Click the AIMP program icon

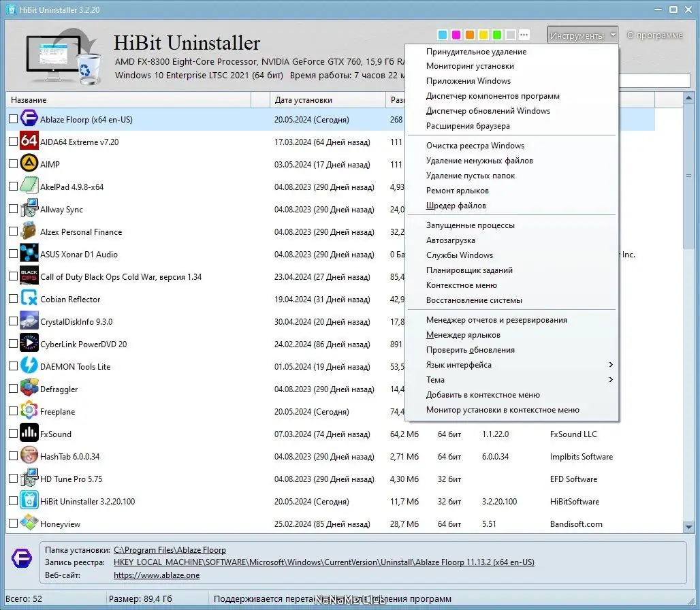29,163
